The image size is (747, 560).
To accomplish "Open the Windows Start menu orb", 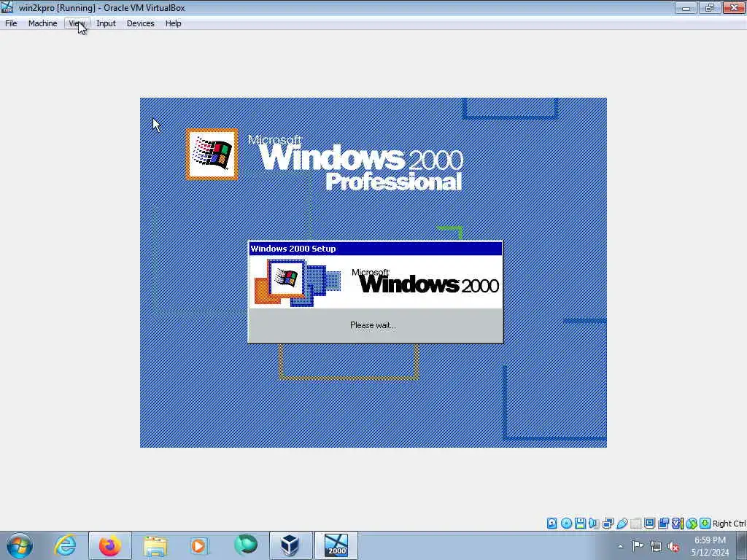I will click(x=20, y=545).
